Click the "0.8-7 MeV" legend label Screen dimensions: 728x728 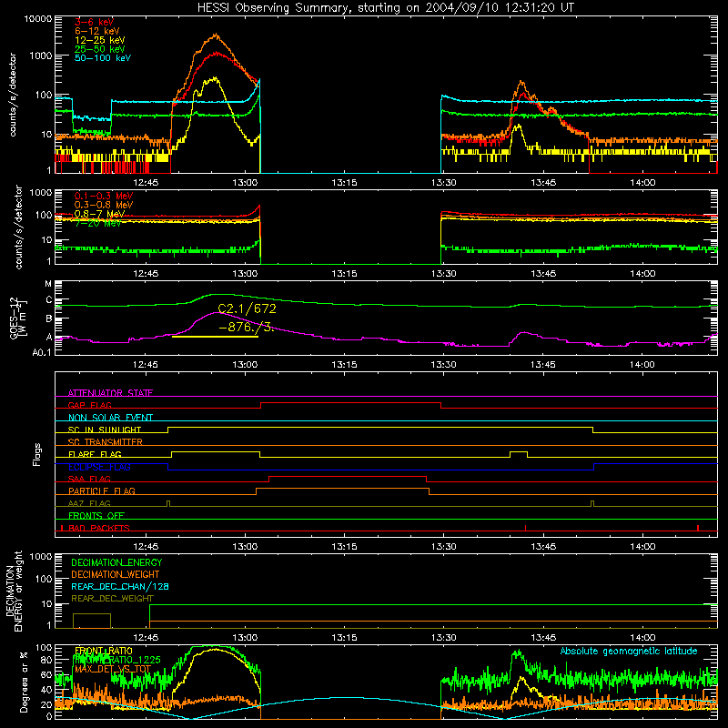pyautogui.click(x=99, y=214)
